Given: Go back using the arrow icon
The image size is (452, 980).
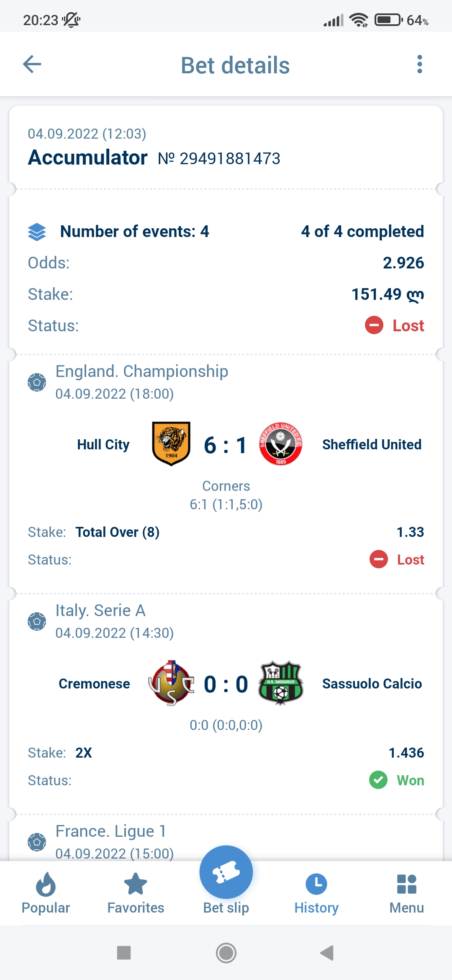Looking at the screenshot, I should point(32,64).
